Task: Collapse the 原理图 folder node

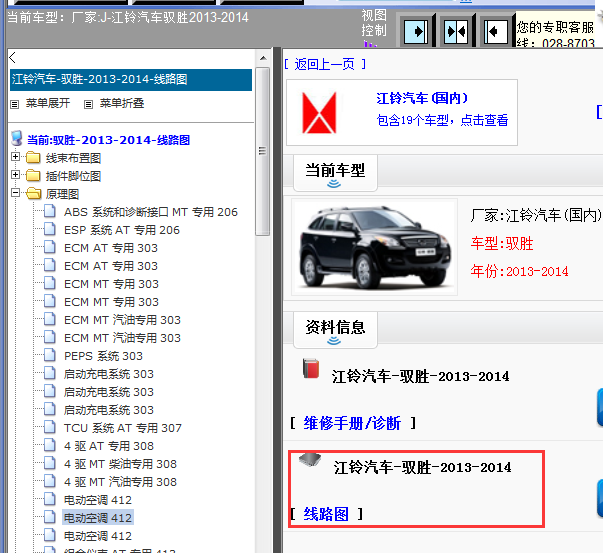Action: [15, 193]
